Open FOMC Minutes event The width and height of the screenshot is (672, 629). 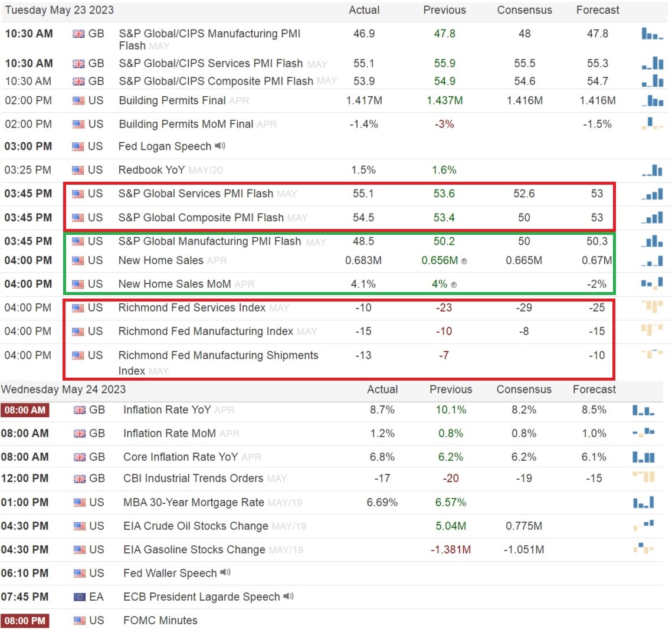pyautogui.click(x=160, y=620)
